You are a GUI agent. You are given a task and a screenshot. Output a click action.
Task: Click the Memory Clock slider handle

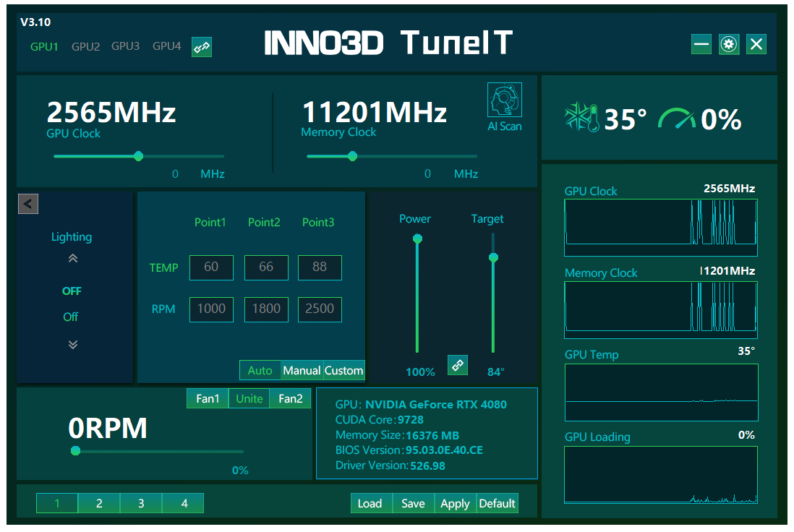coord(352,156)
